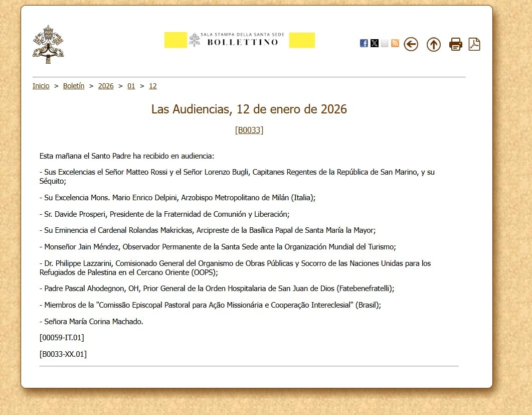Browse bulletins from 2026
Screen dimensions: 532x415
[106, 86]
